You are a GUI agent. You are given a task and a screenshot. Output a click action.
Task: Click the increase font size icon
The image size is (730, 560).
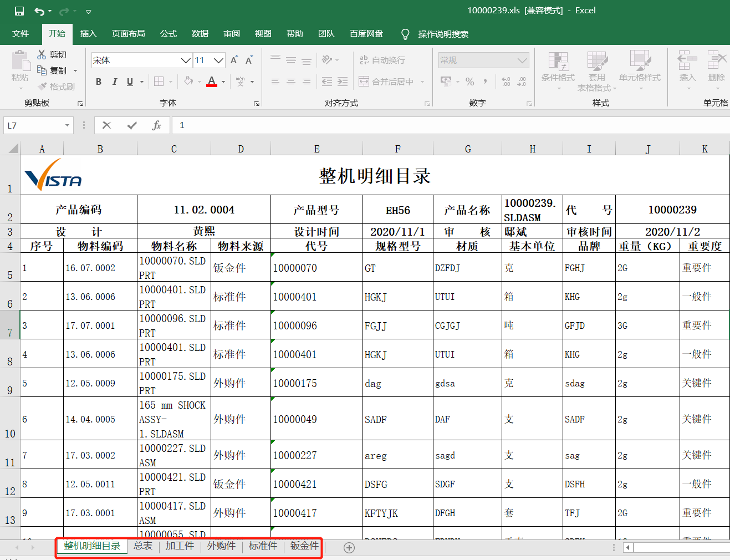(234, 60)
